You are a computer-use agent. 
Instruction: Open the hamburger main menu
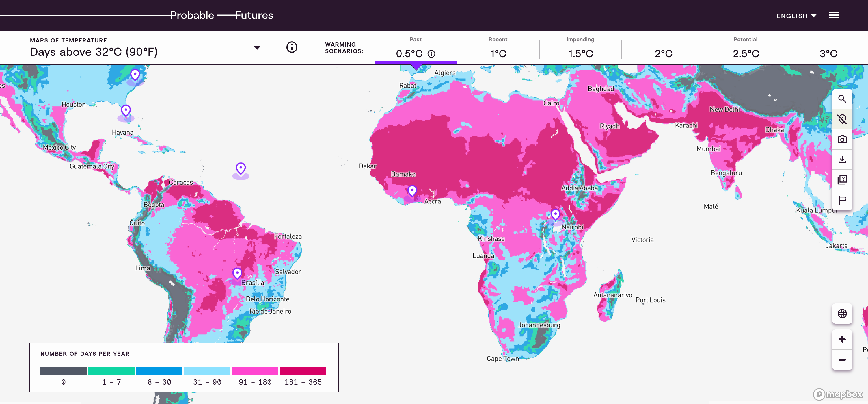pyautogui.click(x=834, y=15)
